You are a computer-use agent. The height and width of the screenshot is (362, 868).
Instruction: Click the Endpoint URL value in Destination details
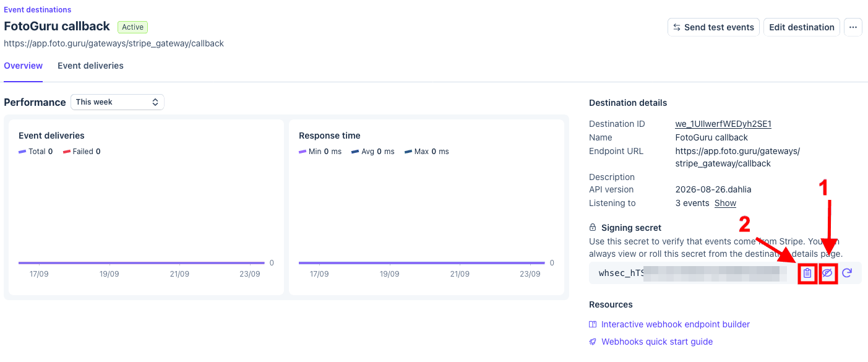[737, 157]
